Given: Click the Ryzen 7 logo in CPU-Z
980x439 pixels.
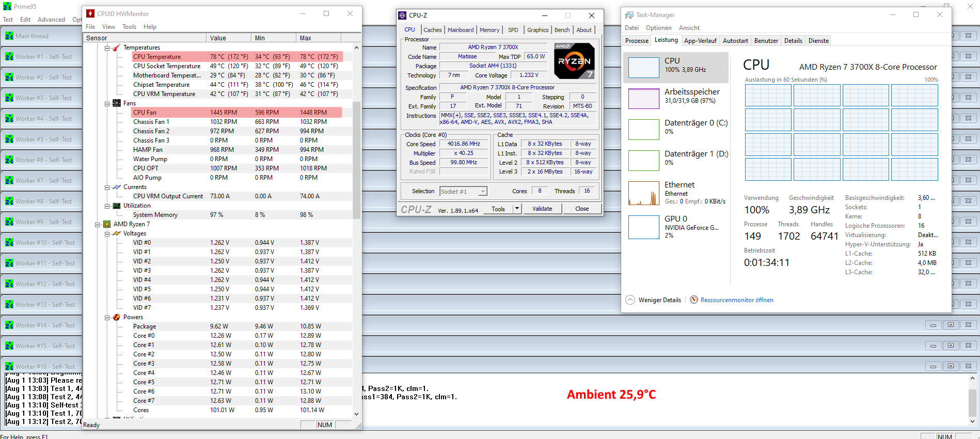Looking at the screenshot, I should tap(574, 61).
